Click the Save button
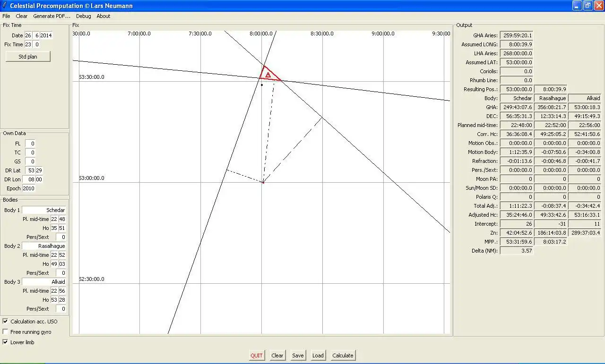The width and height of the screenshot is (605, 364). [x=298, y=356]
